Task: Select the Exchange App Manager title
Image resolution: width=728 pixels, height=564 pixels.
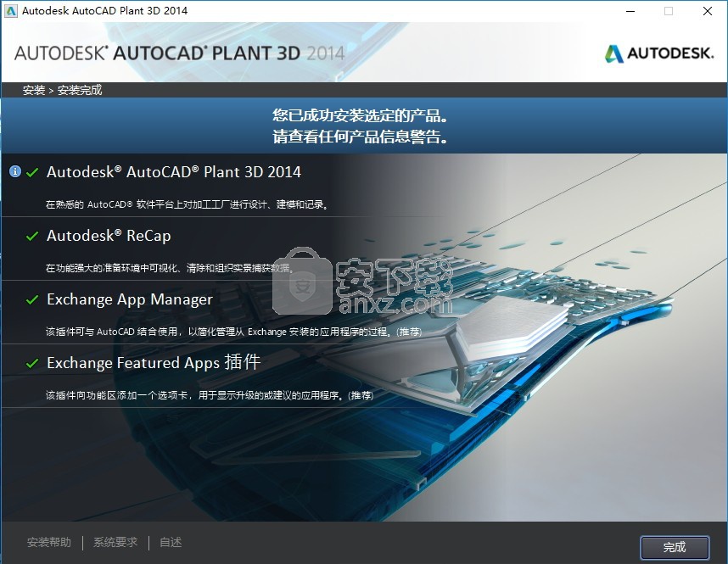Action: 130,299
